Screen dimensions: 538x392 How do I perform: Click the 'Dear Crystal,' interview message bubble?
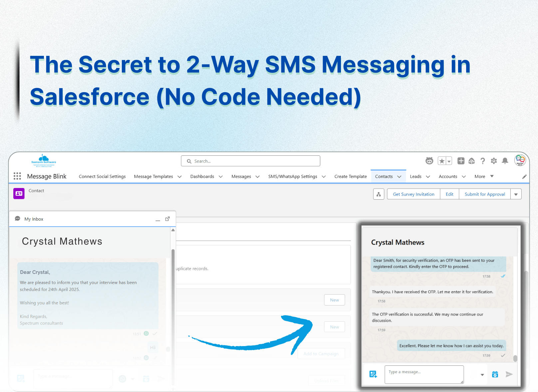(x=88, y=295)
